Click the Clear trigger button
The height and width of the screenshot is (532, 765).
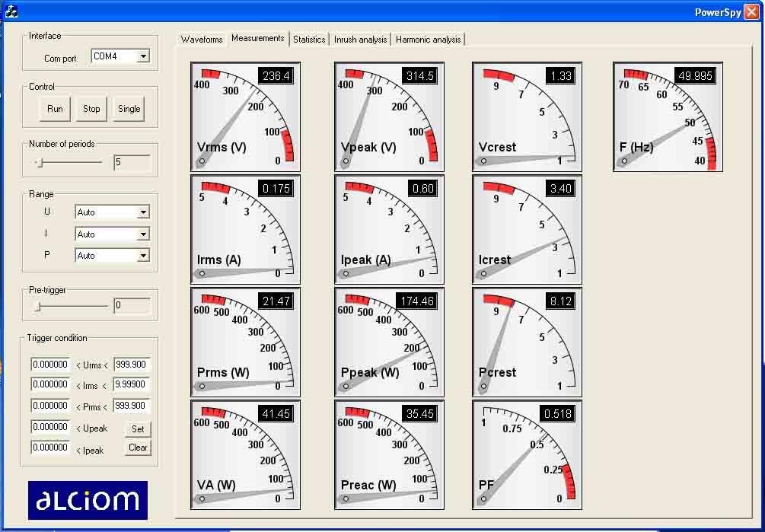[x=138, y=448]
